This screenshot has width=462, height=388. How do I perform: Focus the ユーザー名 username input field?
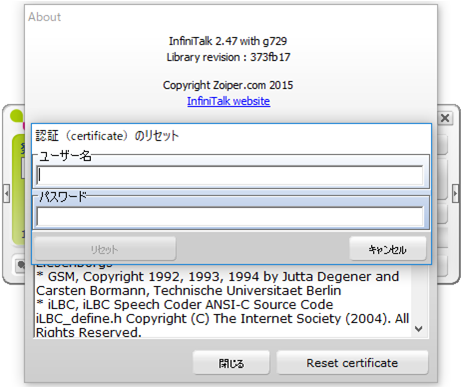click(230, 175)
